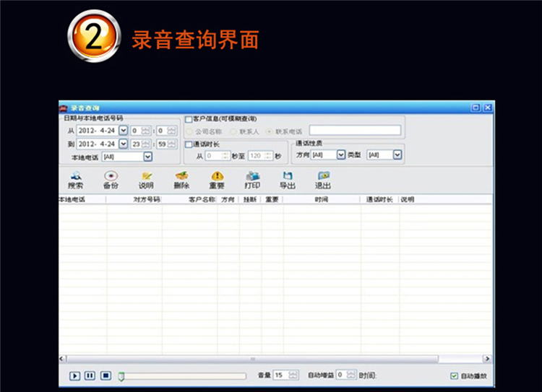Image resolution: width=542 pixels, height=392 pixels.
Task: Tick the 通话时长 checkbox
Action: pos(189,144)
